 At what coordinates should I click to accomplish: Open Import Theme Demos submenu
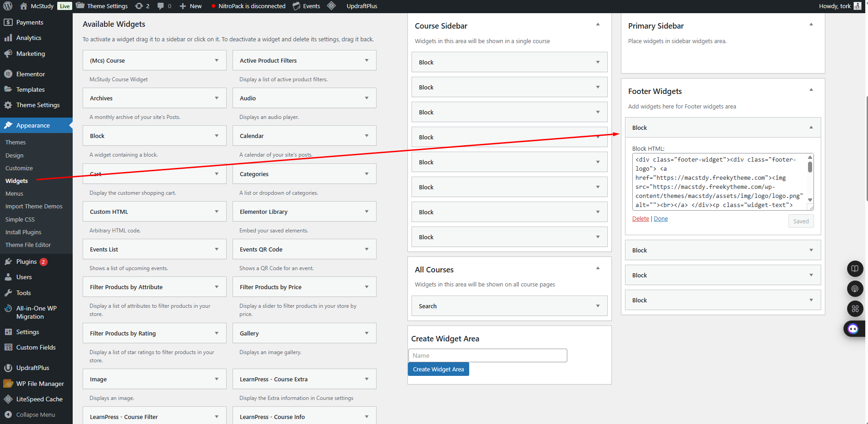34,206
